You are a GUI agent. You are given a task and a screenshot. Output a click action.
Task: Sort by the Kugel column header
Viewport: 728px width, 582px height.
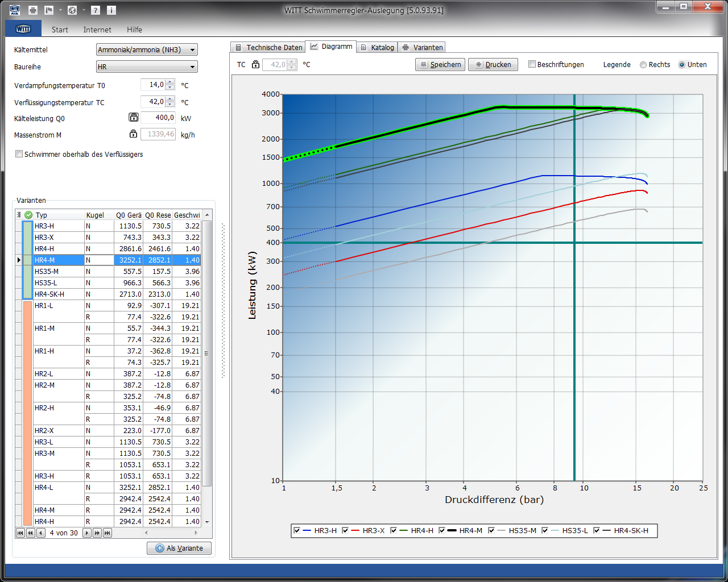[x=99, y=215]
